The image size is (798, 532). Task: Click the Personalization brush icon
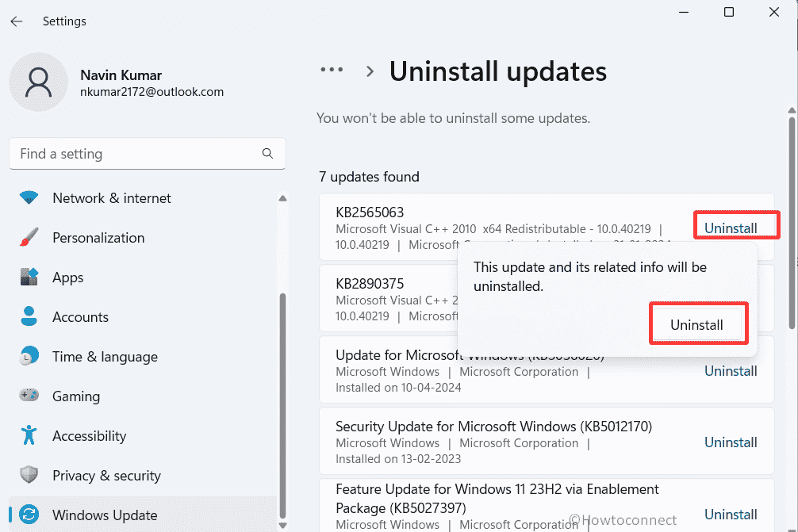pyautogui.click(x=29, y=237)
